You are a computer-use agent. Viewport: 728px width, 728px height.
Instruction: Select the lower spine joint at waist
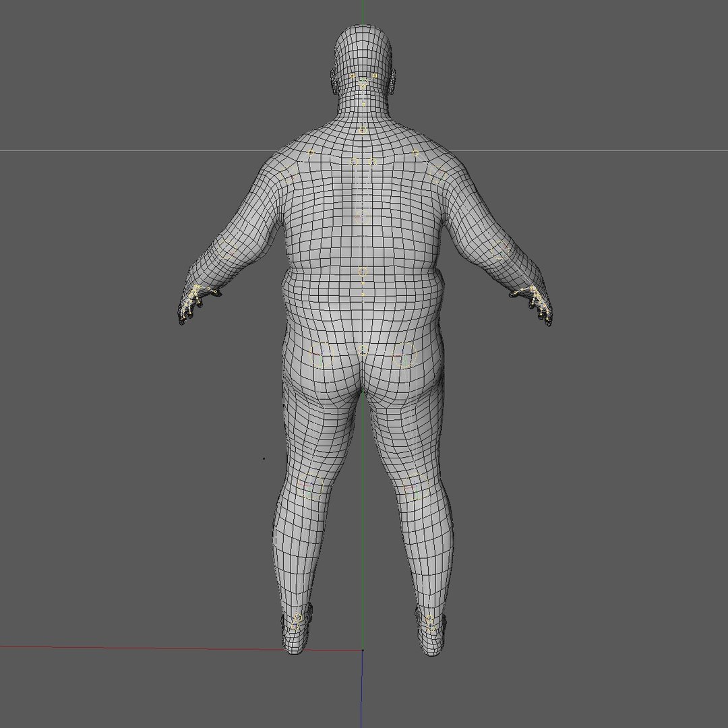362,272
